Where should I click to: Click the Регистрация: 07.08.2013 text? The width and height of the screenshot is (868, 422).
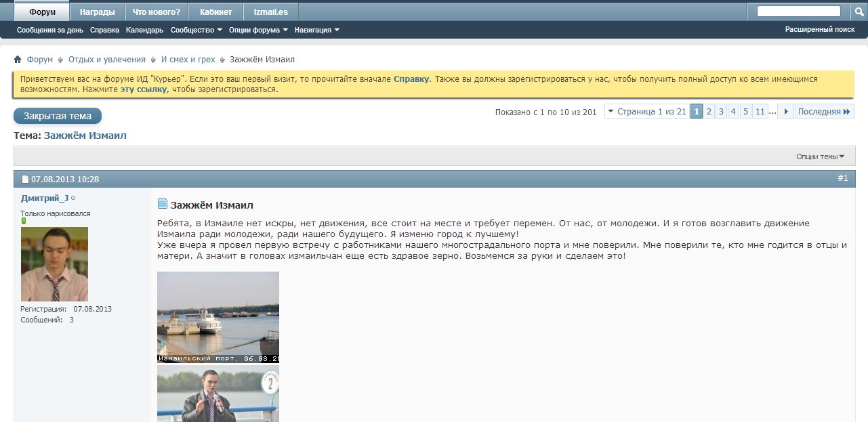(x=66, y=309)
